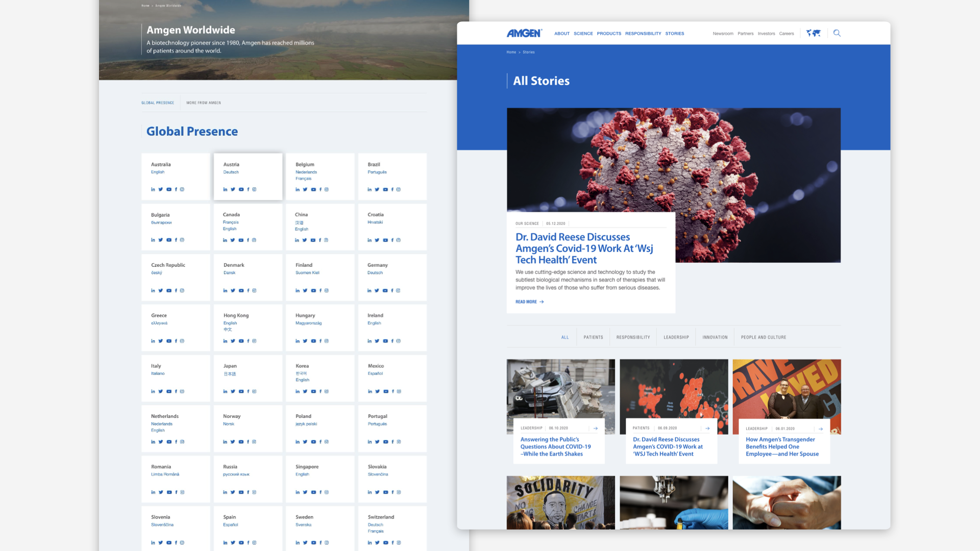Click Australia's Twitter icon
Viewport: 980px width, 551px height.
tap(160, 189)
